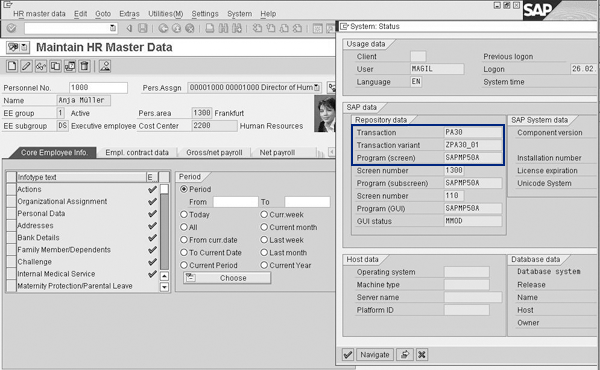Image resolution: width=600 pixels, height=370 pixels.
Task: Click the Delimit record icon
Action: click(70, 66)
